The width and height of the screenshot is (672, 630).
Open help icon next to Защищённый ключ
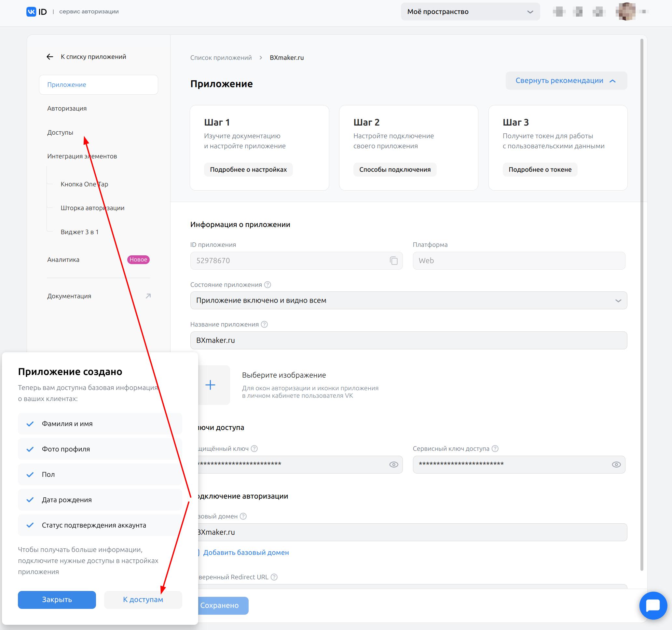pos(254,449)
